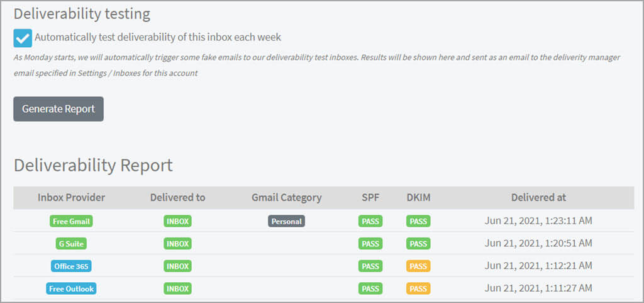
Task: Click the Jun 21, 2021, 1:23:11 AM timestamp
Action: (538, 221)
